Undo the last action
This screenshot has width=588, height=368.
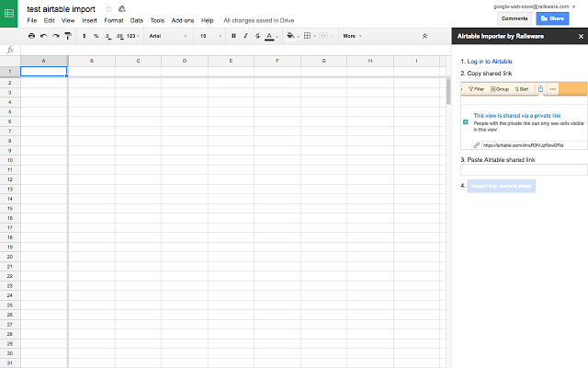tap(43, 36)
